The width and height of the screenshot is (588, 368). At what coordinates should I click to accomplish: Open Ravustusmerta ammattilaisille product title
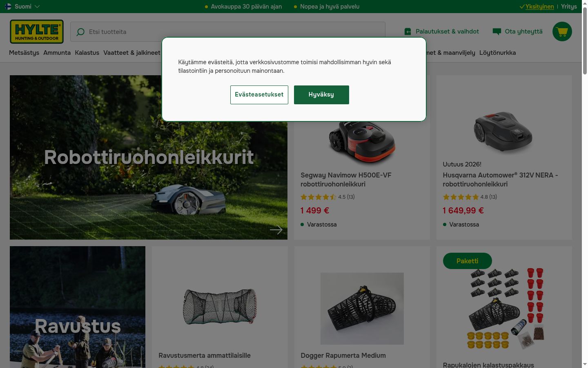point(205,356)
